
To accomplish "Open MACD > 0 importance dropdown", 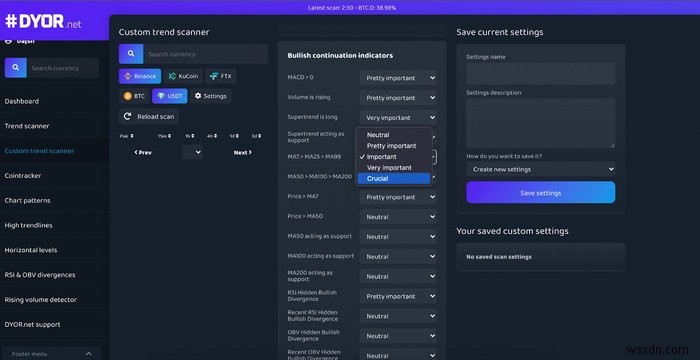I will [398, 78].
